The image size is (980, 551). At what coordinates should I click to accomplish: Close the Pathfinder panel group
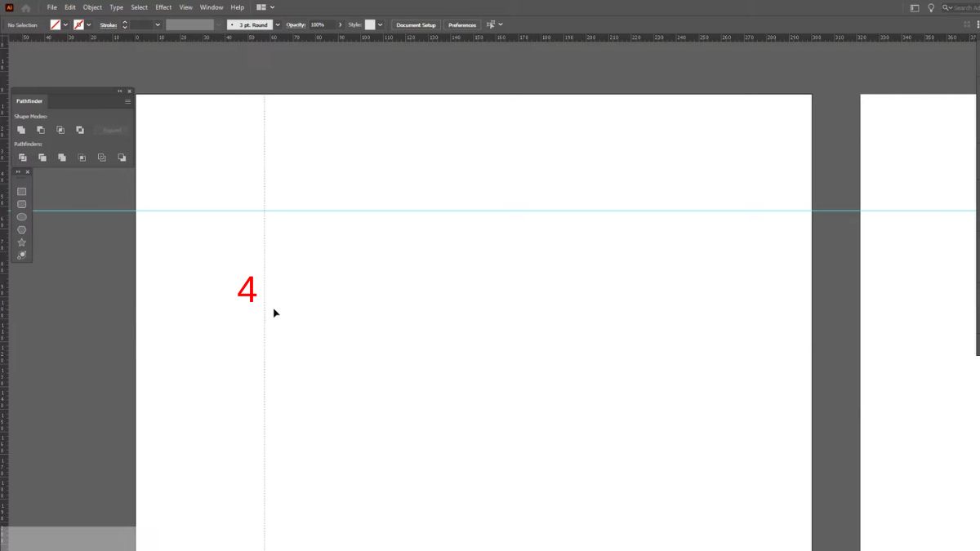click(129, 91)
